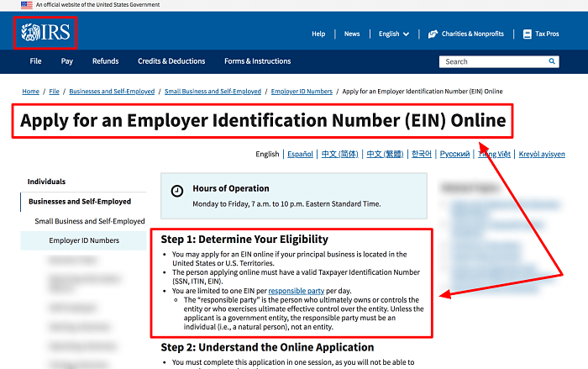Viewport: 588px width, 369px height.
Task: Open the Refunds menu
Action: 105,61
